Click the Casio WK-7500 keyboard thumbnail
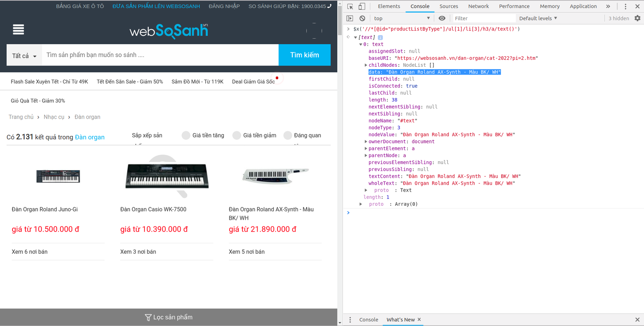 167,176
